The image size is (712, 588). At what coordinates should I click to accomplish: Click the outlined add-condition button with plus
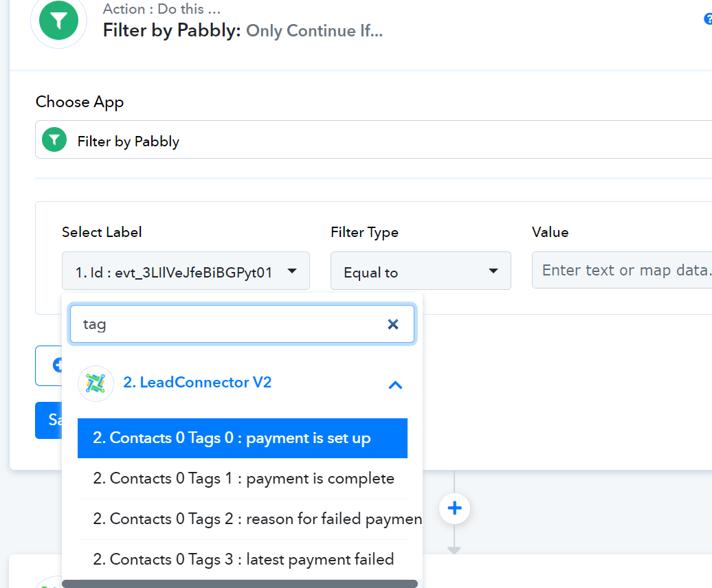point(49,365)
